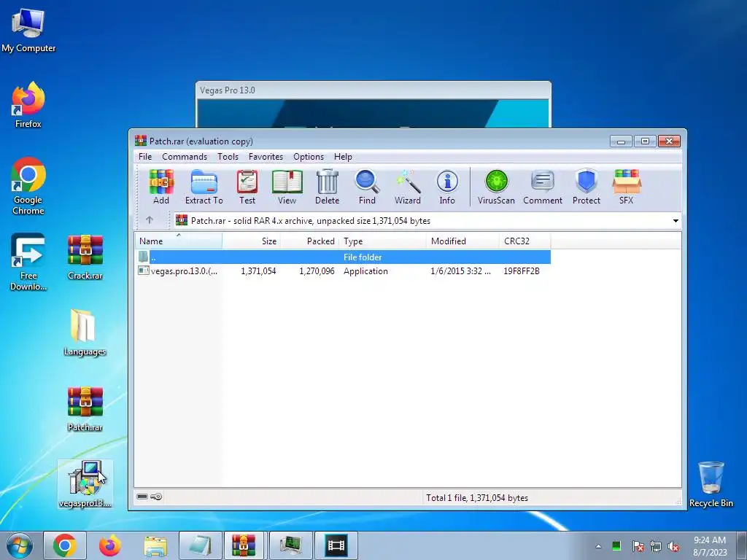Select the Recycle Bin icon
The image size is (747, 560).
pyautogui.click(x=711, y=484)
